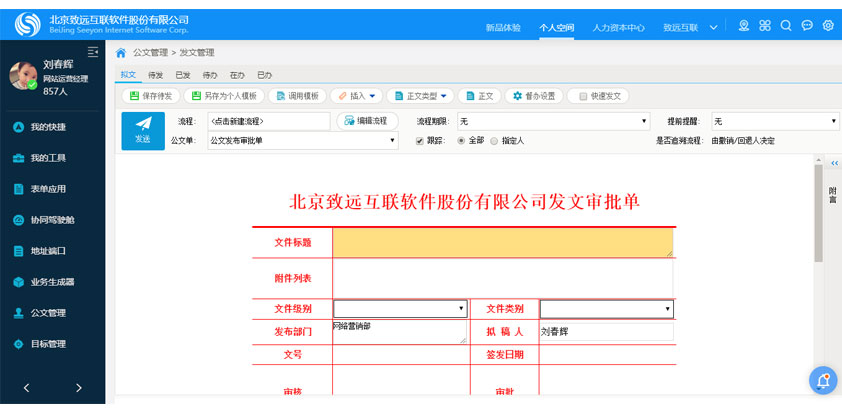Open the 提前提醒 dropdown
This screenshot has width=842, height=415.
775,122
